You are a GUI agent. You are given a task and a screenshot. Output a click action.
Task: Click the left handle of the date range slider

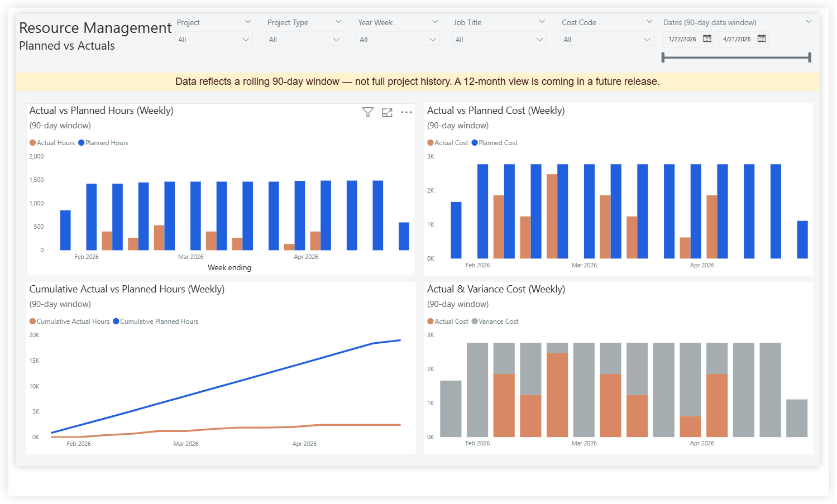click(664, 56)
